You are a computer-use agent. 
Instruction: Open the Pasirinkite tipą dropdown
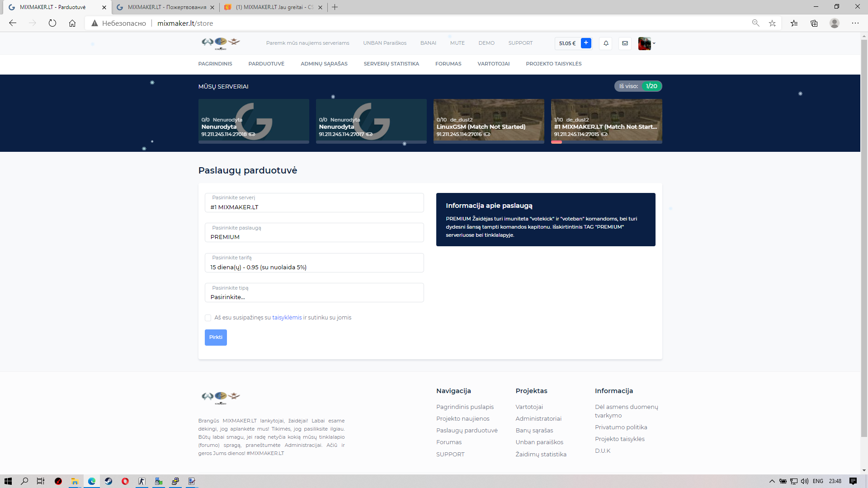[x=314, y=293]
